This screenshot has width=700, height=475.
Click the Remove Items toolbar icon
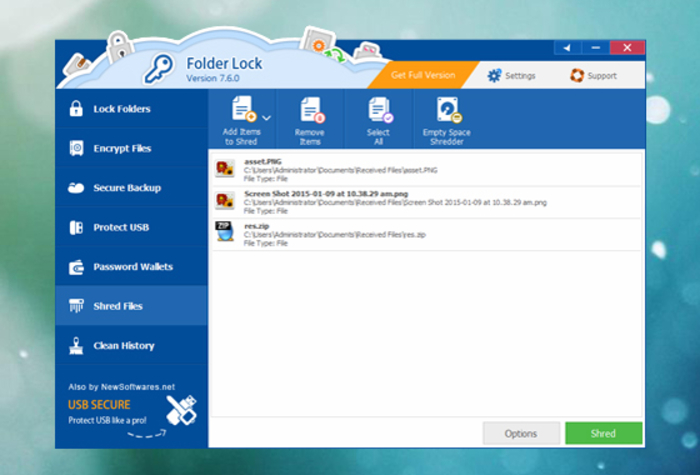[310, 110]
